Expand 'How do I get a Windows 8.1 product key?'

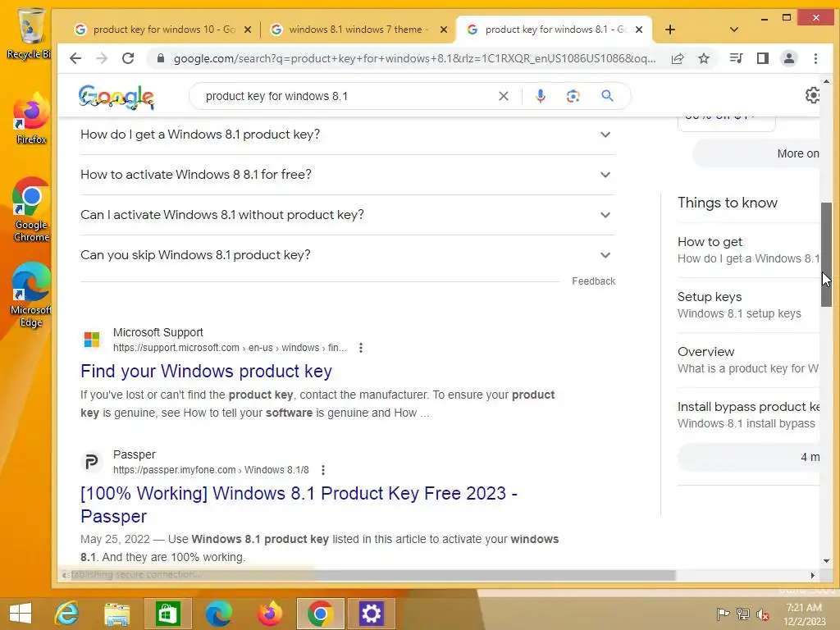pos(347,135)
